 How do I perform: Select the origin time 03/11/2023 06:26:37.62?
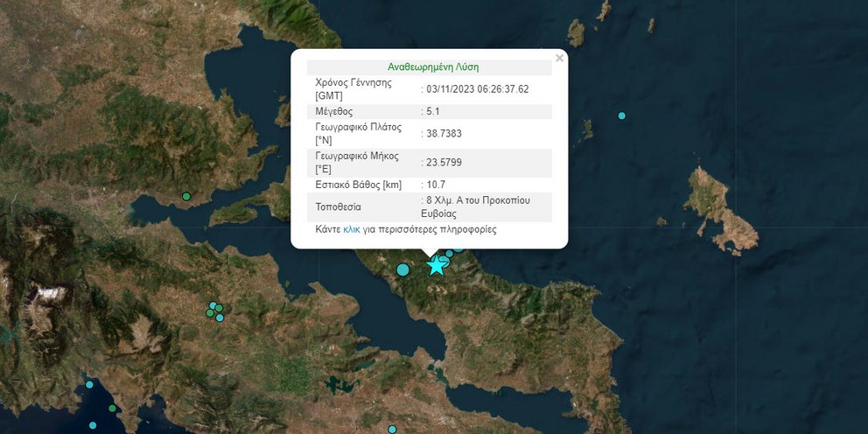pyautogui.click(x=478, y=88)
